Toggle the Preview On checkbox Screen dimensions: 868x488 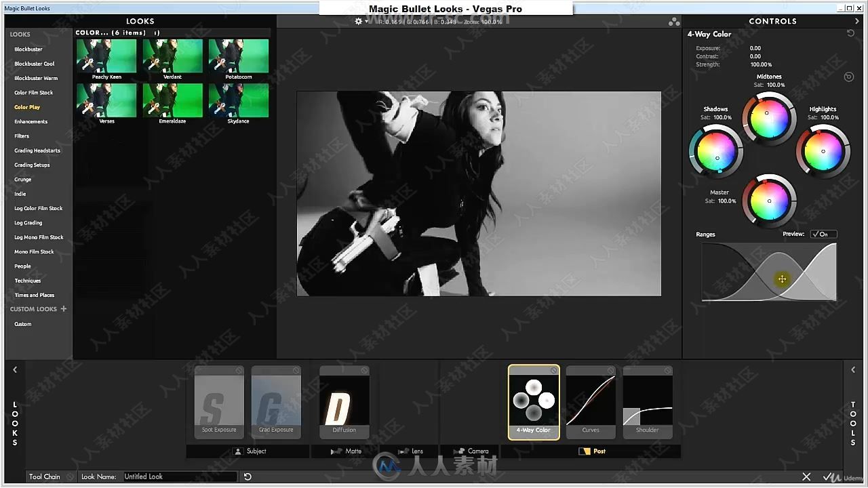(823, 234)
